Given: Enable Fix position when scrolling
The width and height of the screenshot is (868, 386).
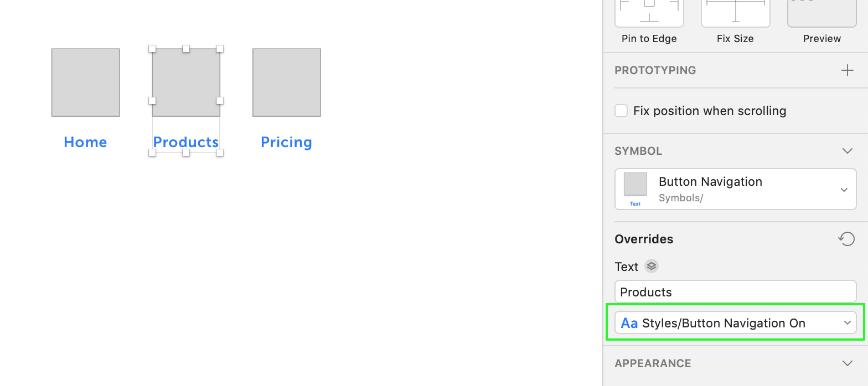Looking at the screenshot, I should [x=621, y=111].
